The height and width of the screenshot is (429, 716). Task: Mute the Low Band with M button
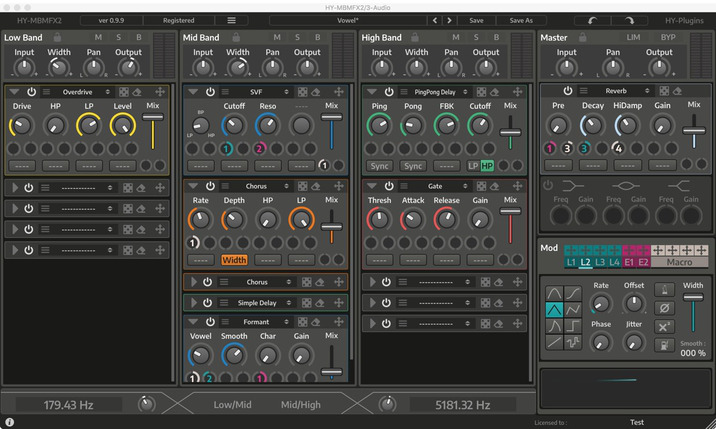[97, 38]
